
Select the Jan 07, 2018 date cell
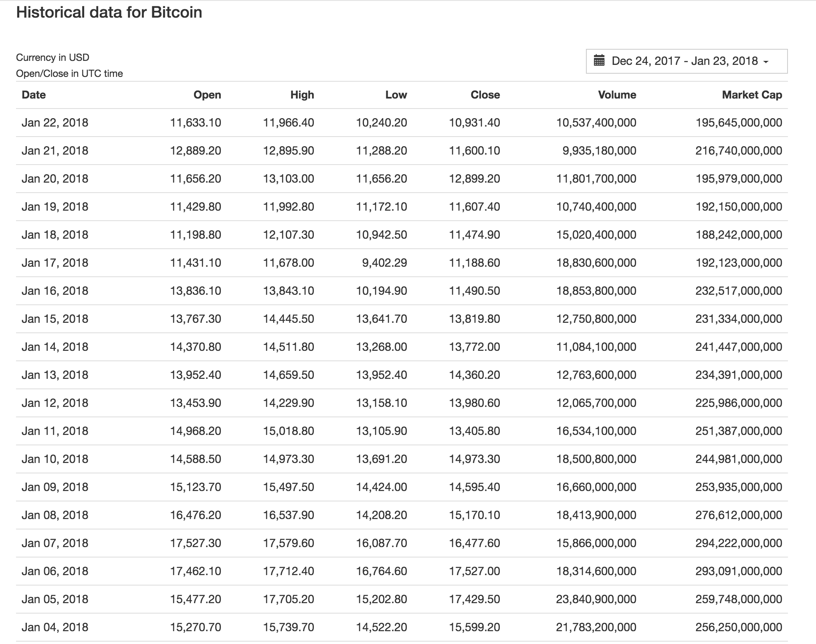tap(55, 543)
